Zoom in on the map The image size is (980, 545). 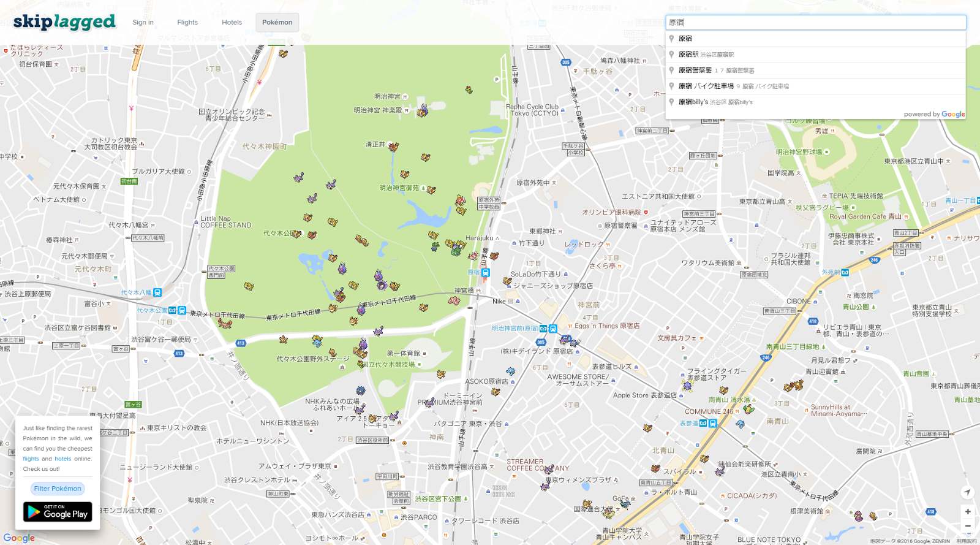click(x=968, y=511)
